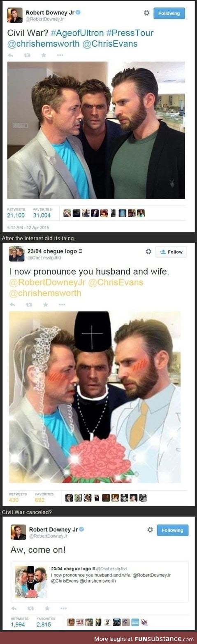Visit @chrishemsworth mention in first tweet
The image size is (197, 644).
coord(43,44)
